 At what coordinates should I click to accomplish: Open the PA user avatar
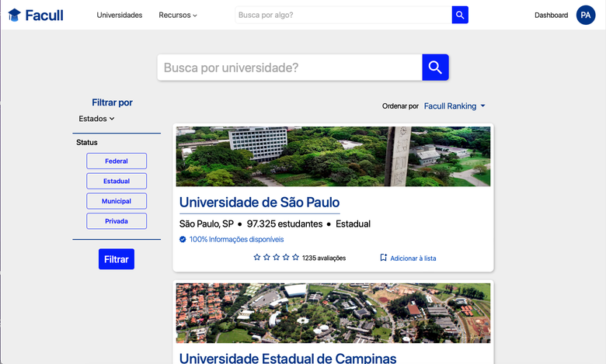click(586, 15)
